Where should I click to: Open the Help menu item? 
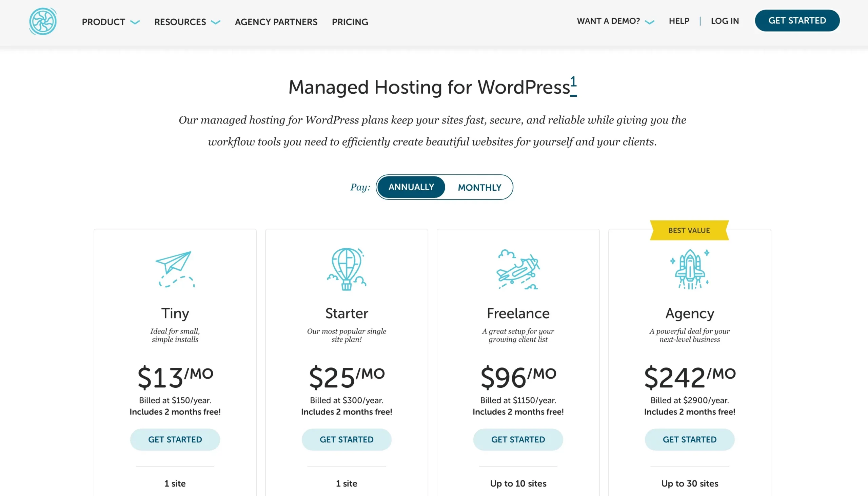coord(678,21)
